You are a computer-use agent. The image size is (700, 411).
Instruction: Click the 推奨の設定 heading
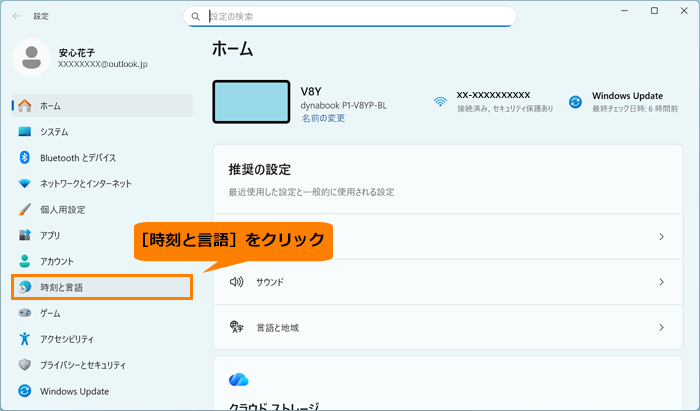pyautogui.click(x=260, y=170)
